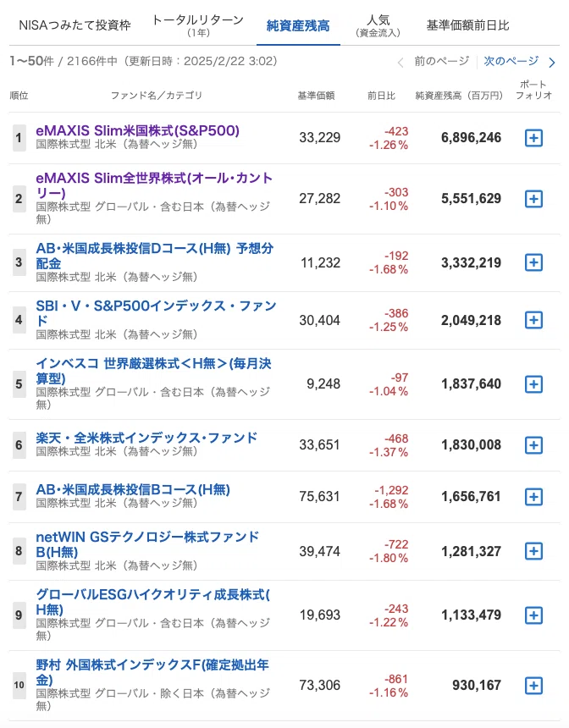Add eMAXIS Slim米国株式(S&P500) to portfolio
This screenshot has width=569, height=728.
pyautogui.click(x=533, y=138)
